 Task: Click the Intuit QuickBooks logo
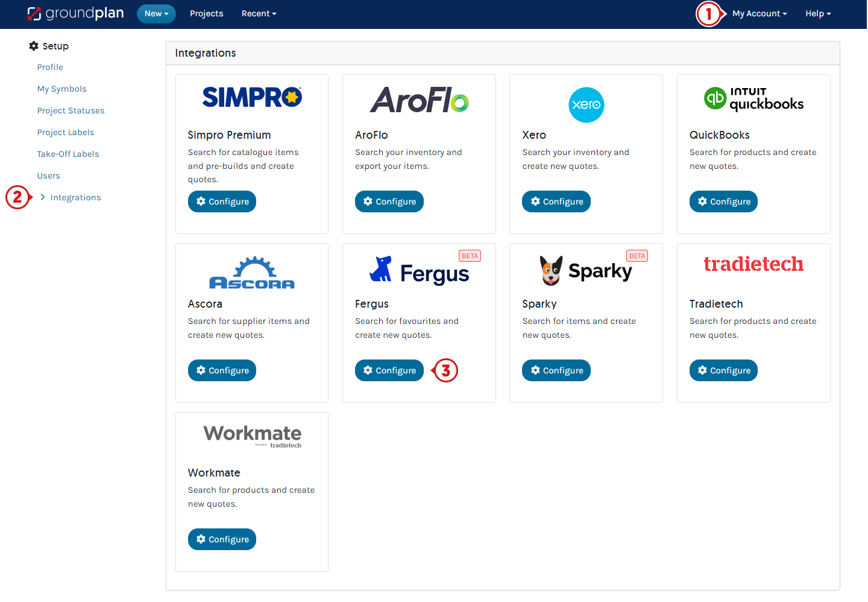[x=753, y=98]
